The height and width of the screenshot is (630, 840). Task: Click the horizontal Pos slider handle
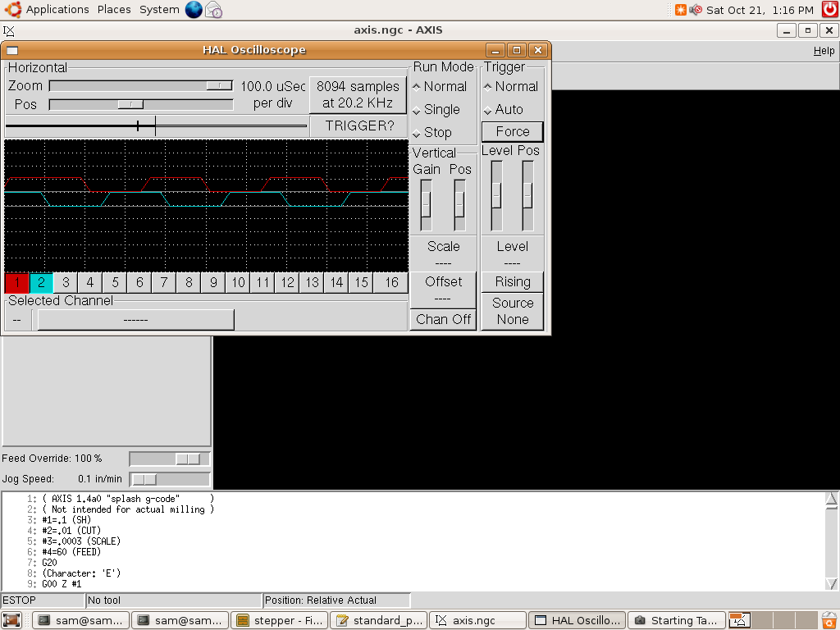click(130, 104)
